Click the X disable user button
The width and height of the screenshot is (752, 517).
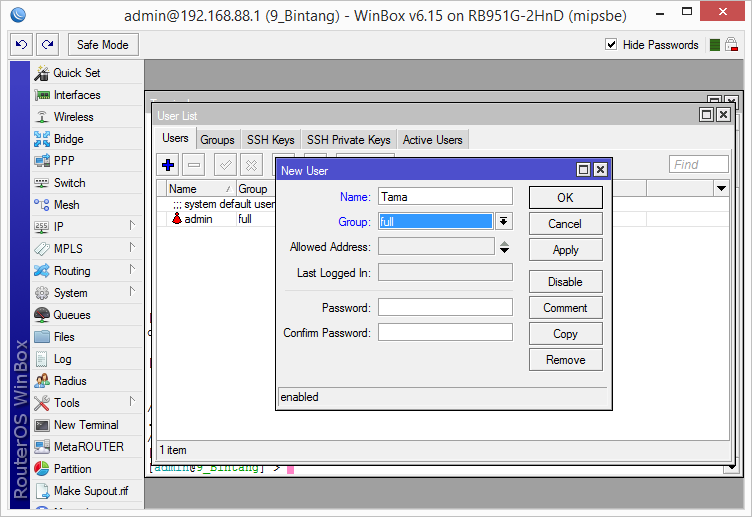(x=251, y=165)
